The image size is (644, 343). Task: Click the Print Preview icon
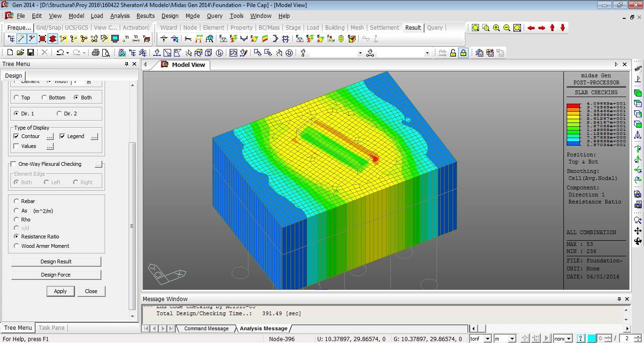106,53
